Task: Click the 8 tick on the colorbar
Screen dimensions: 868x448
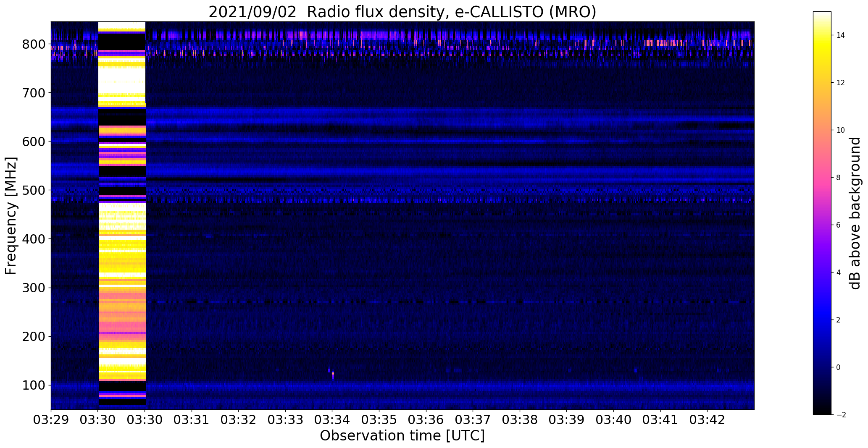Action: 838,178
